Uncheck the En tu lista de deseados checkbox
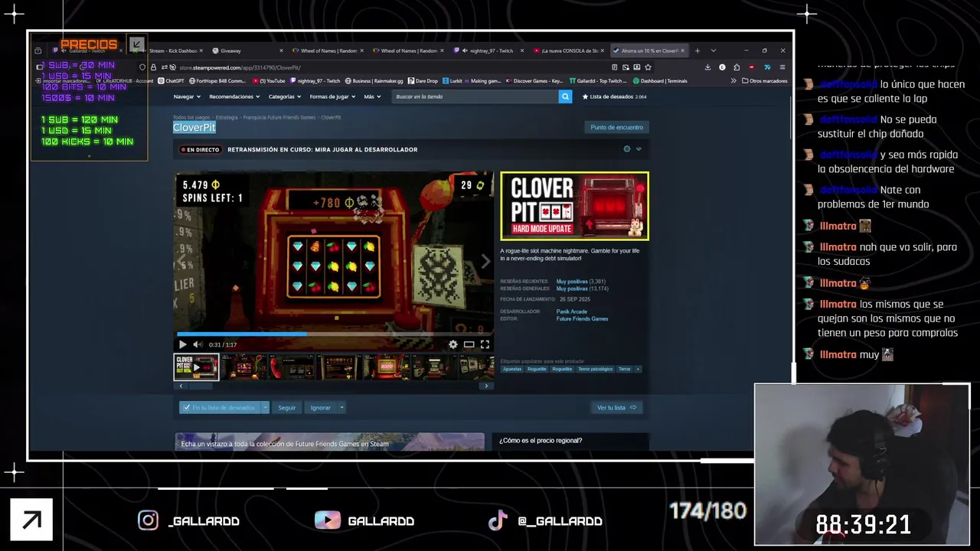 coord(185,407)
